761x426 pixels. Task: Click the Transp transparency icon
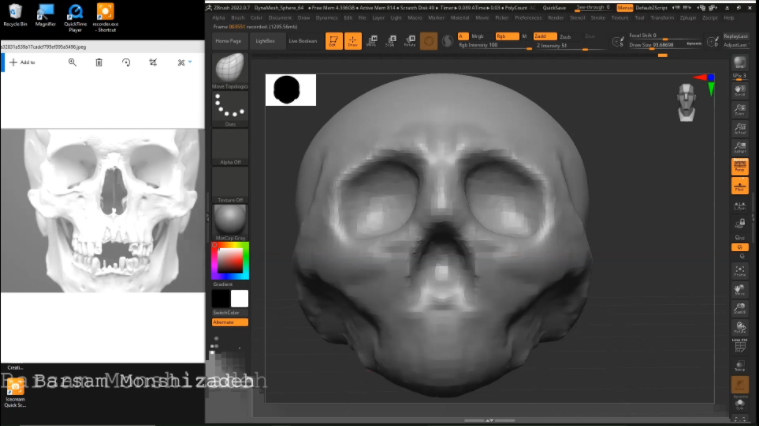coord(740,366)
